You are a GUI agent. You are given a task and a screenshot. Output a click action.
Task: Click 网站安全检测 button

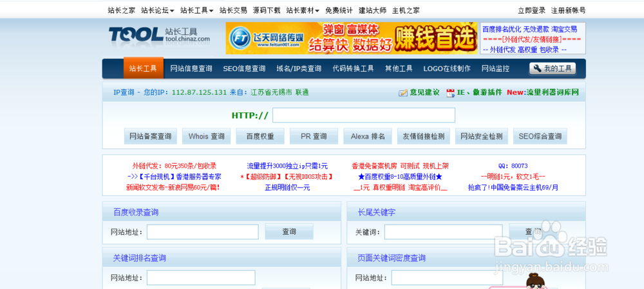pyautogui.click(x=481, y=136)
